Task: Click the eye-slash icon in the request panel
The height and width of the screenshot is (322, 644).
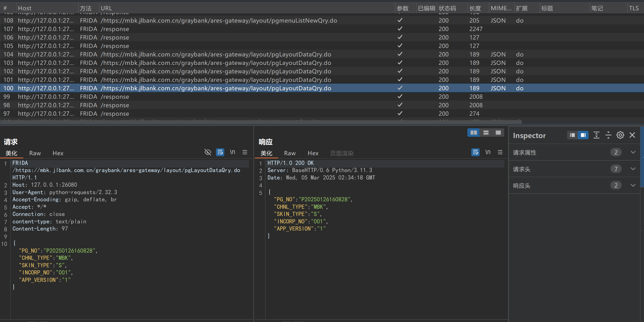Action: click(208, 152)
